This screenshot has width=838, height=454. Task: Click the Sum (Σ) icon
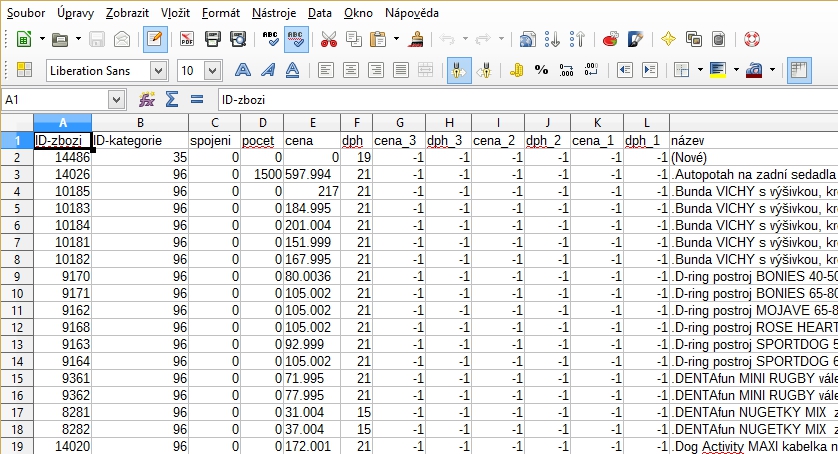[x=171, y=100]
